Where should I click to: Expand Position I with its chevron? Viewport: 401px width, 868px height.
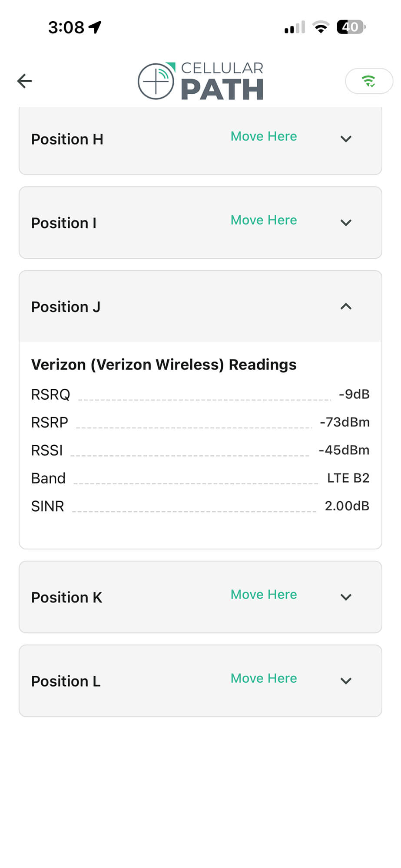point(346,223)
